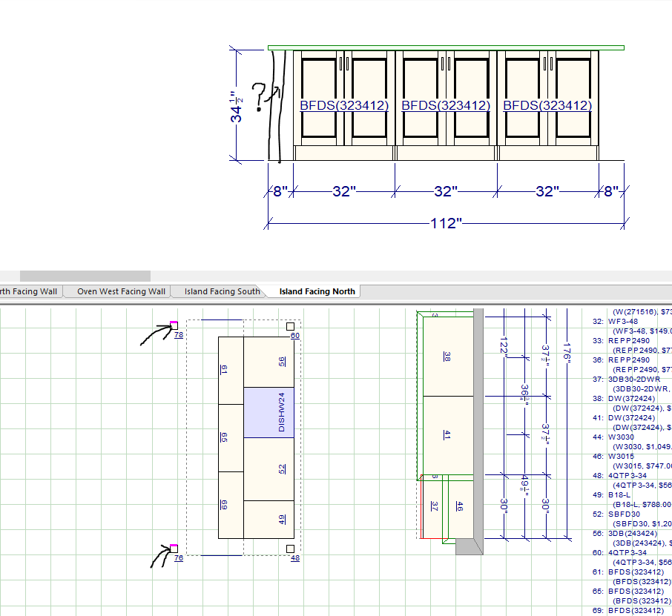Select item number 52 in the island plan
This screenshot has height=616, width=672.
[282, 468]
